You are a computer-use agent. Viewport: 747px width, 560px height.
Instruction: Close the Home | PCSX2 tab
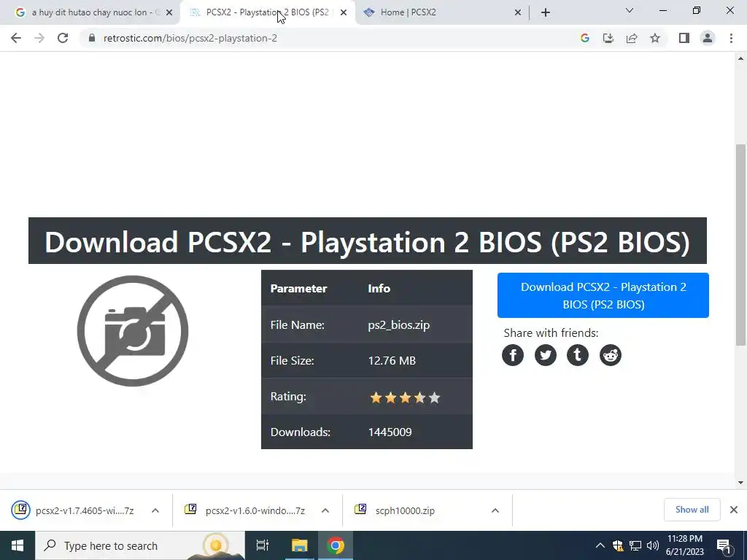click(x=518, y=13)
